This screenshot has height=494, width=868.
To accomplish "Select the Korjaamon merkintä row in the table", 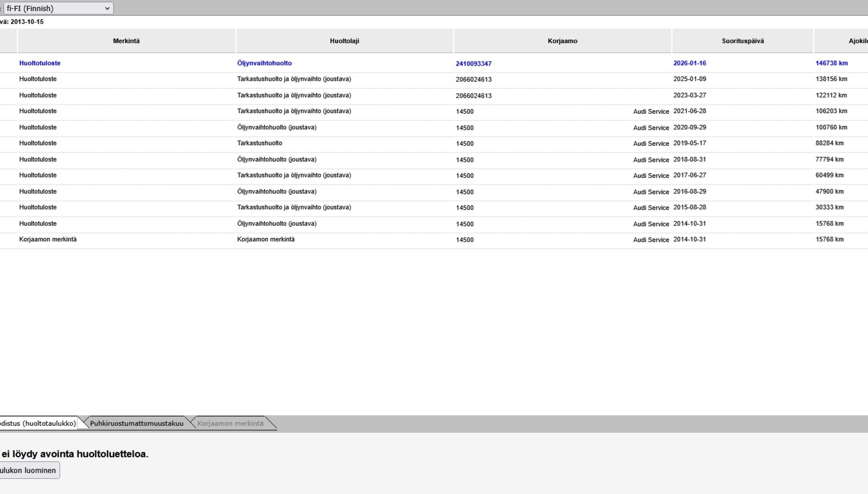I will click(x=48, y=239).
